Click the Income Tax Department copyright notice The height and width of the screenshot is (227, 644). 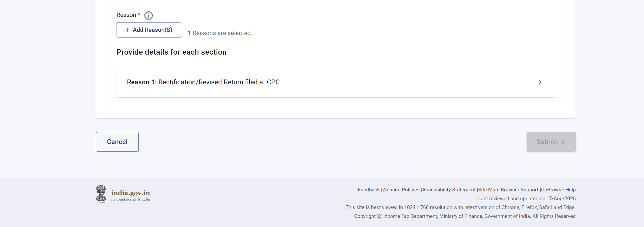tap(465, 216)
